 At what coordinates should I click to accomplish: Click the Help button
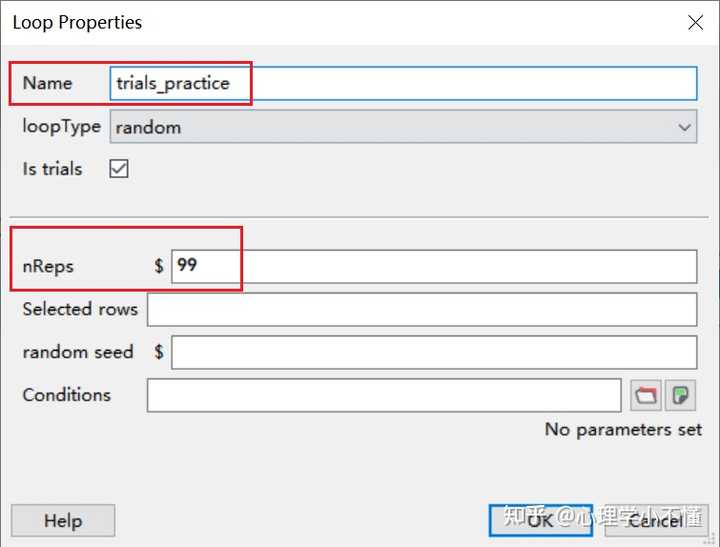point(63,520)
